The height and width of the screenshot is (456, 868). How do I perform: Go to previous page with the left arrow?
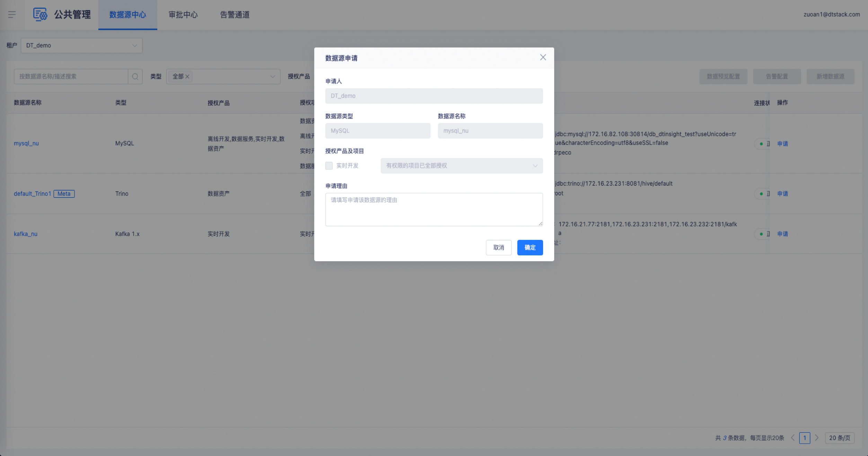(793, 438)
